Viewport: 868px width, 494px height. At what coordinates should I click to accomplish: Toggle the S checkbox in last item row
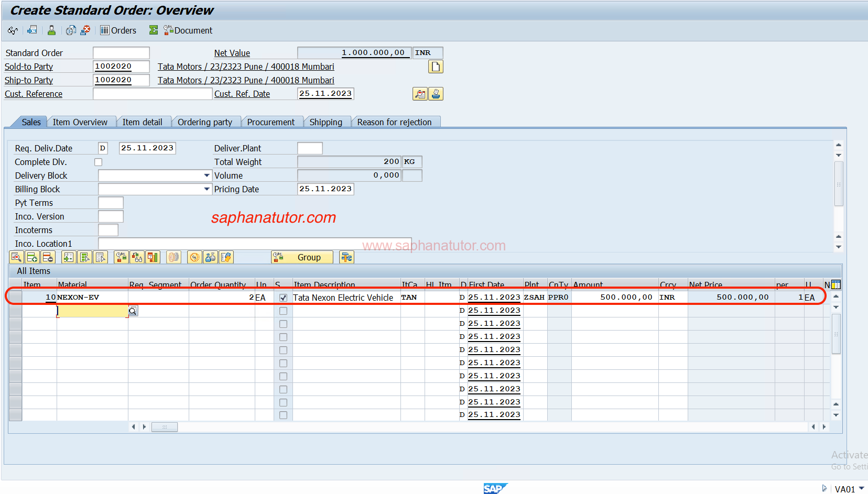283,415
